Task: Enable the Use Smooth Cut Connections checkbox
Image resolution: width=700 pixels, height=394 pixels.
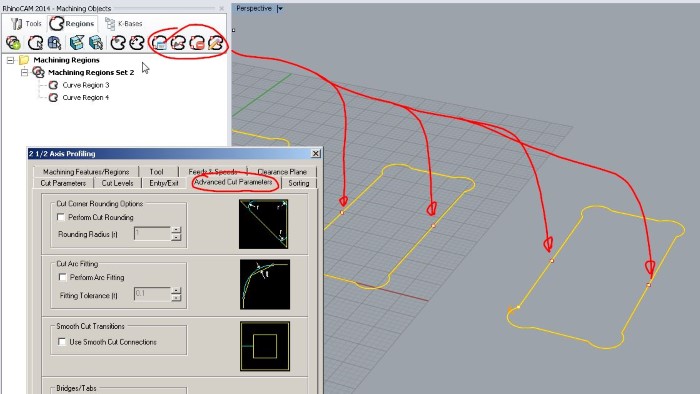Action: click(62, 342)
